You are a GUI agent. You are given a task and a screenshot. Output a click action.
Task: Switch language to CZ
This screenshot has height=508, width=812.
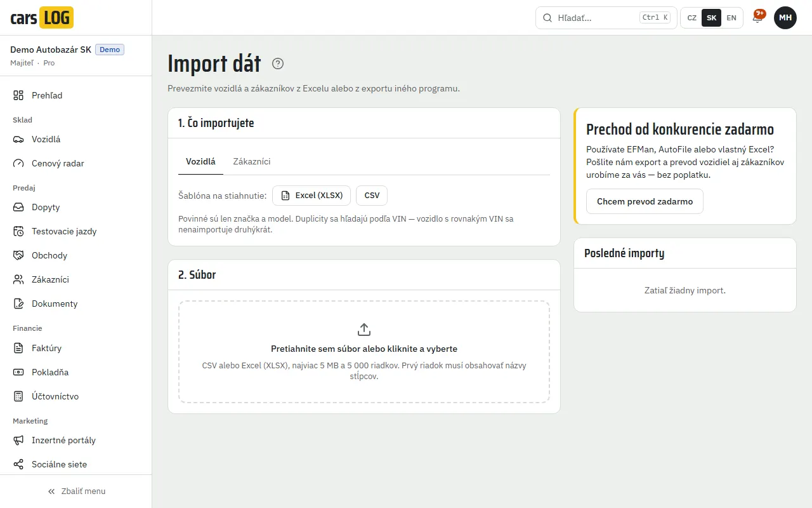[x=692, y=18]
